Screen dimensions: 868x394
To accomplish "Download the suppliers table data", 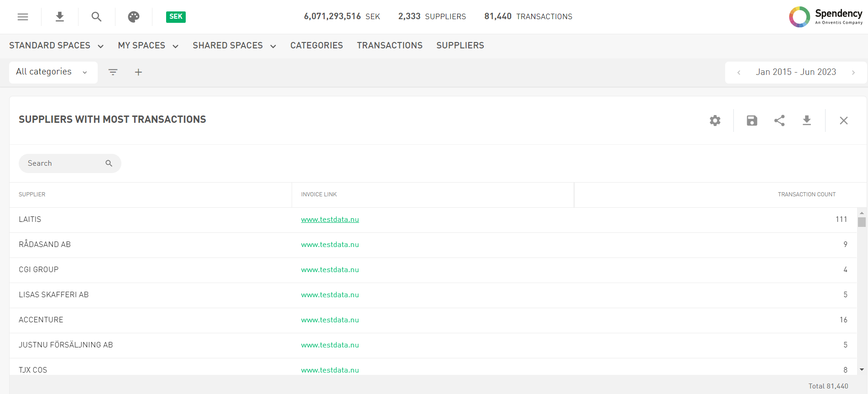I will click(807, 121).
